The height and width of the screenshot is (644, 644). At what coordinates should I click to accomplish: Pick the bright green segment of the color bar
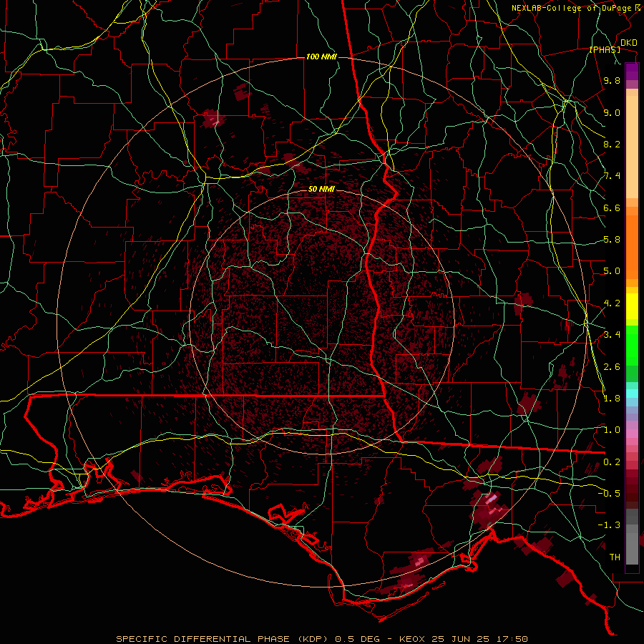click(x=632, y=346)
